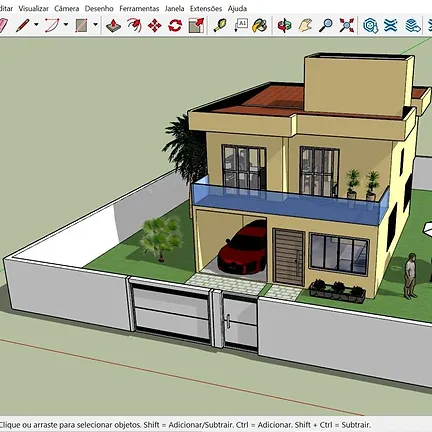This screenshot has height=432, width=432.
Task: Open the Ferramentas menu
Action: coord(139,9)
